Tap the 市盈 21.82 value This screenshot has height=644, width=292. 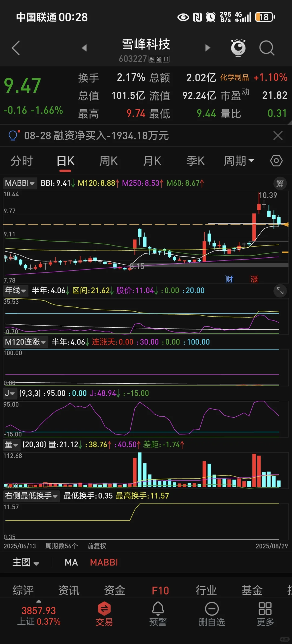(x=275, y=95)
